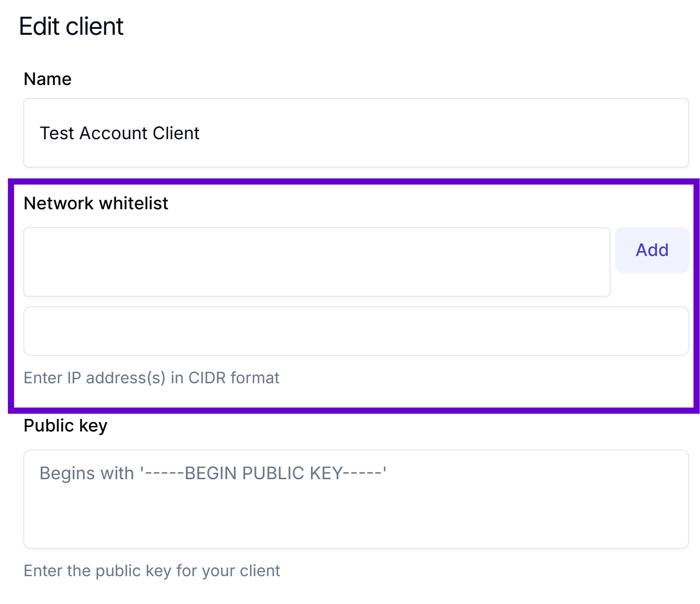Viewport: 700px width, 604px height.
Task: Click the word Account in the Name field
Action: (x=113, y=133)
